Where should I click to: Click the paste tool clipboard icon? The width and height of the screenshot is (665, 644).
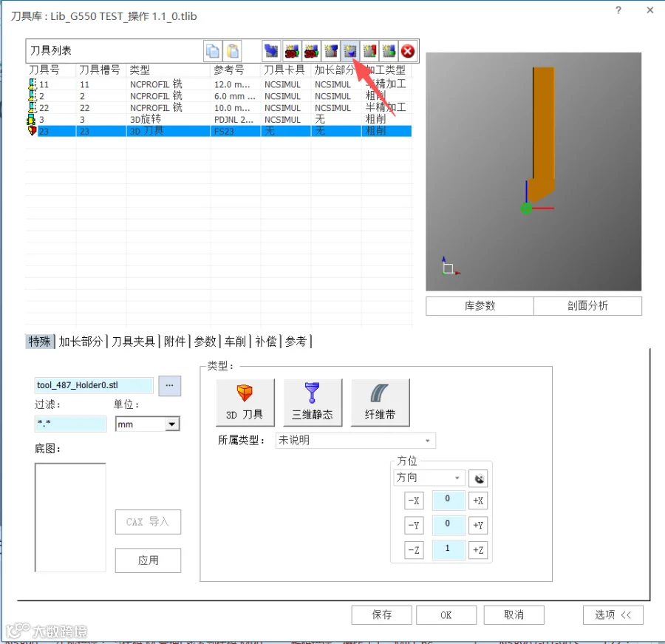tap(232, 51)
